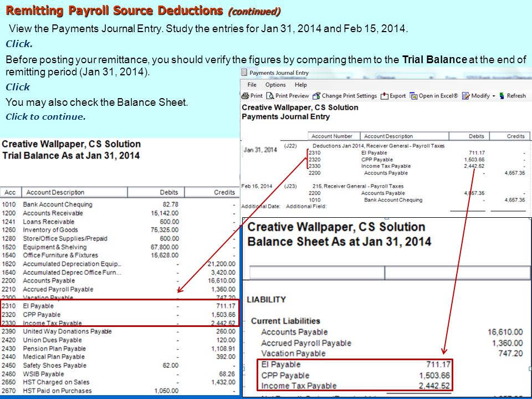Click the Export toolbar icon

pos(385,96)
